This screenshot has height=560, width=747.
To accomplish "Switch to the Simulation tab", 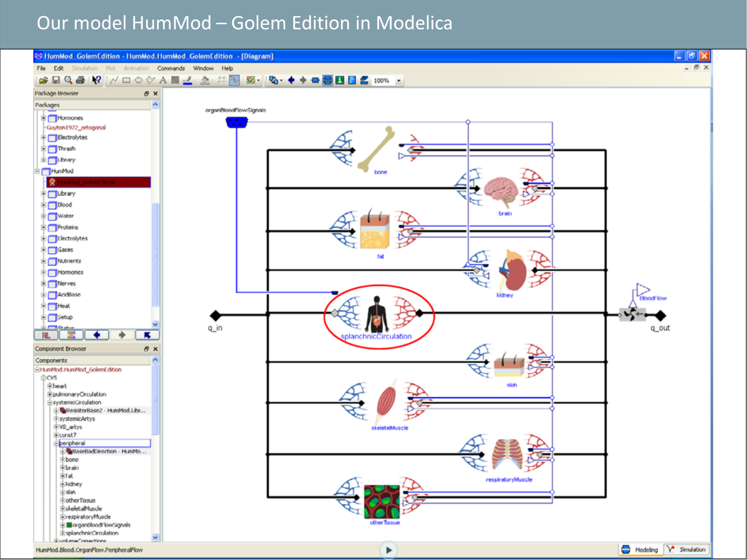I will [687, 549].
